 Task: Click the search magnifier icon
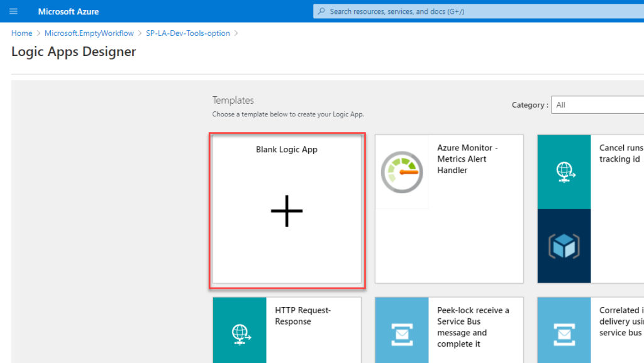(320, 11)
